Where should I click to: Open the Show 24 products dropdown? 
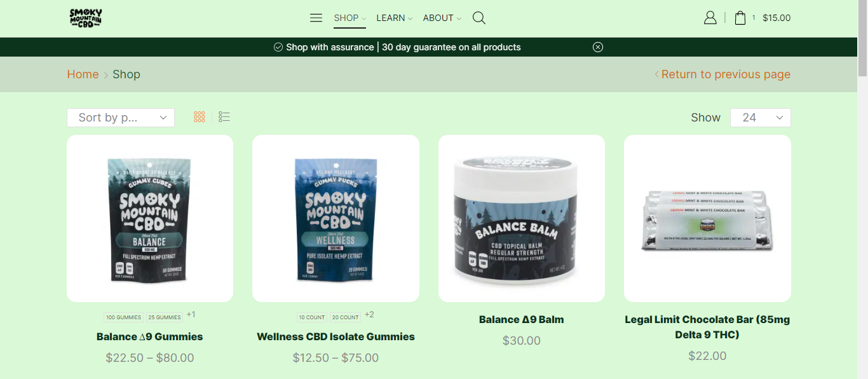pos(761,118)
